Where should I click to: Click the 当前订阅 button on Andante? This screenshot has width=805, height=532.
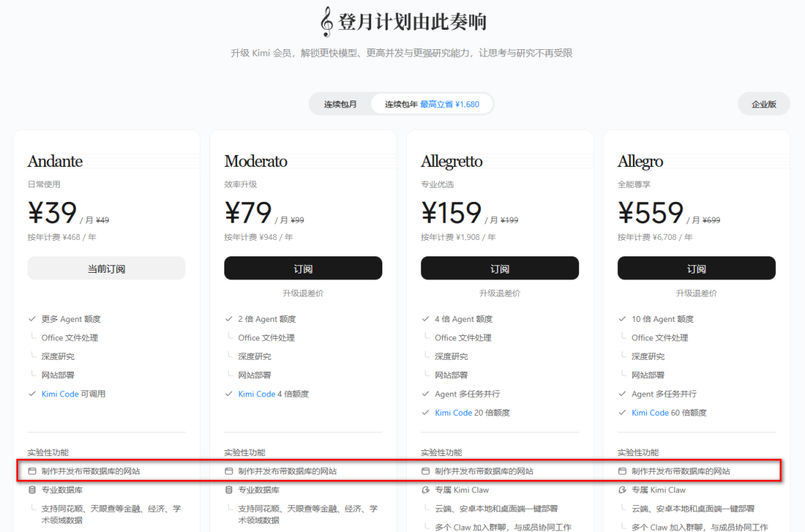tap(107, 268)
